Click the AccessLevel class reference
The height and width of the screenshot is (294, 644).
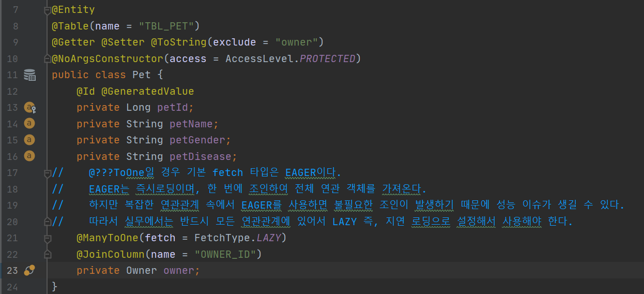pyautogui.click(x=259, y=58)
